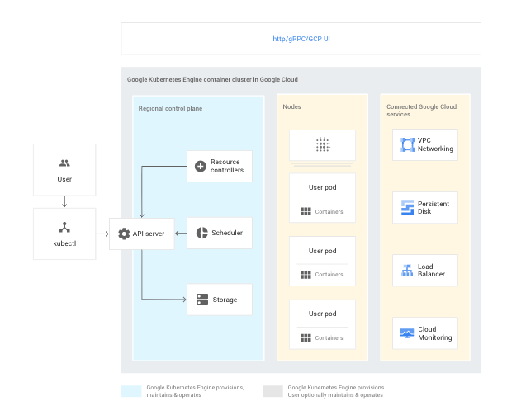Click the Storage server icon
507x420 pixels.
[202, 300]
